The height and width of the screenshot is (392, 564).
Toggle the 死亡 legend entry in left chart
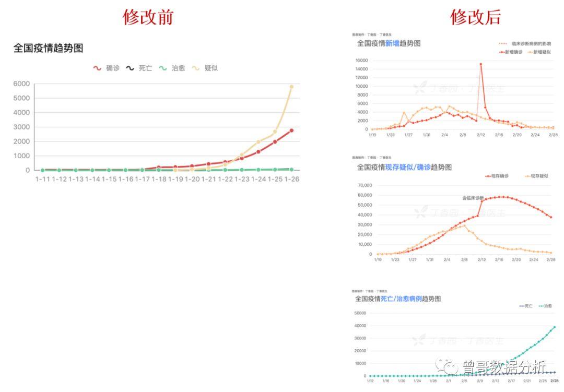click(x=139, y=68)
